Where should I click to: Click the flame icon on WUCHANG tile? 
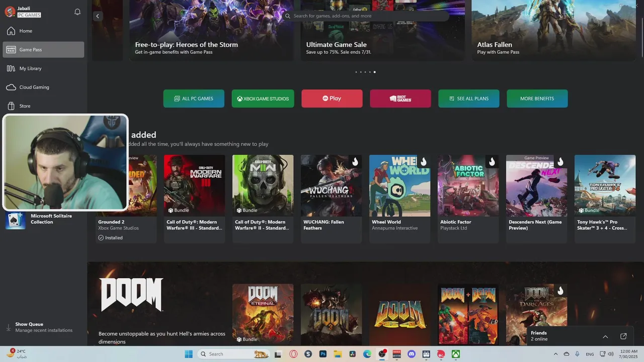355,161
